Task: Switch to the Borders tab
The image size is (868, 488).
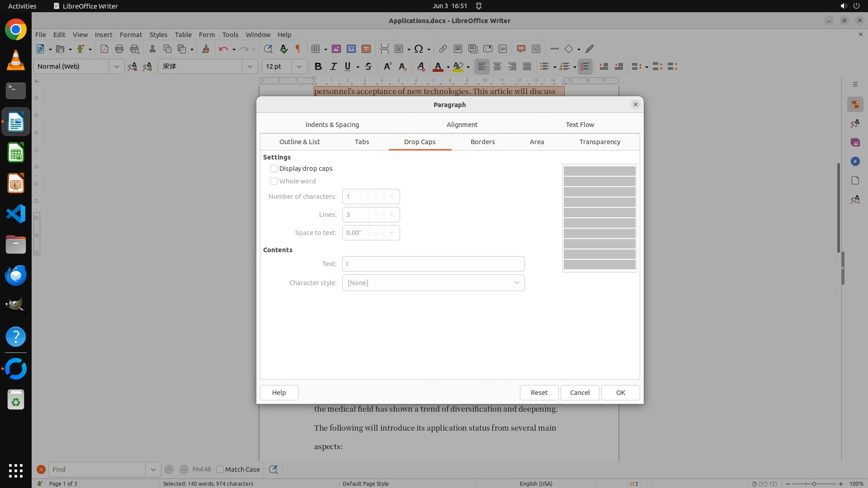Action: (x=482, y=142)
